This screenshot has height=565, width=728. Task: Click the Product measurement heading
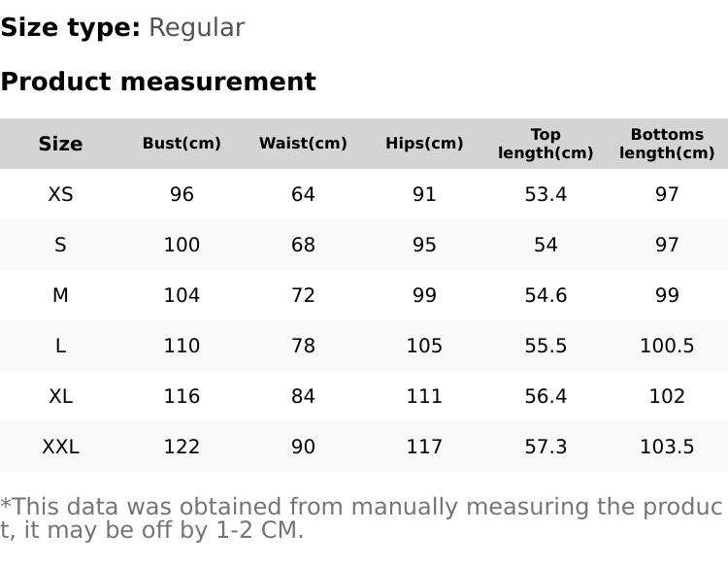coord(158,82)
